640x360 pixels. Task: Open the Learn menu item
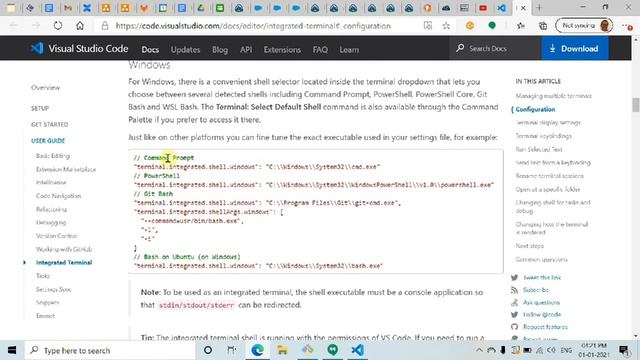pyautogui.click(x=349, y=49)
